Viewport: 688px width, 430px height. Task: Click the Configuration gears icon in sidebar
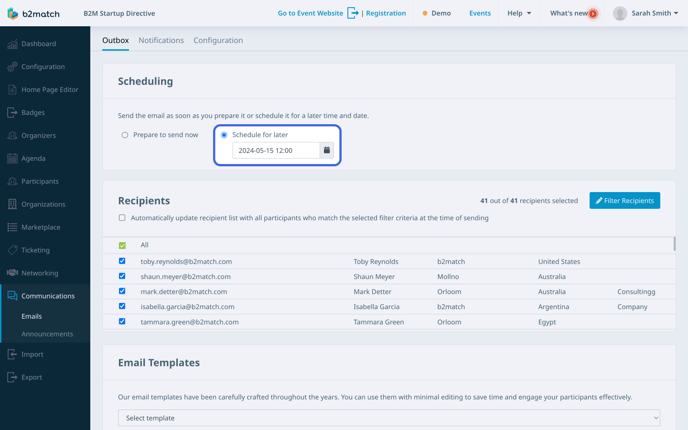coord(12,67)
